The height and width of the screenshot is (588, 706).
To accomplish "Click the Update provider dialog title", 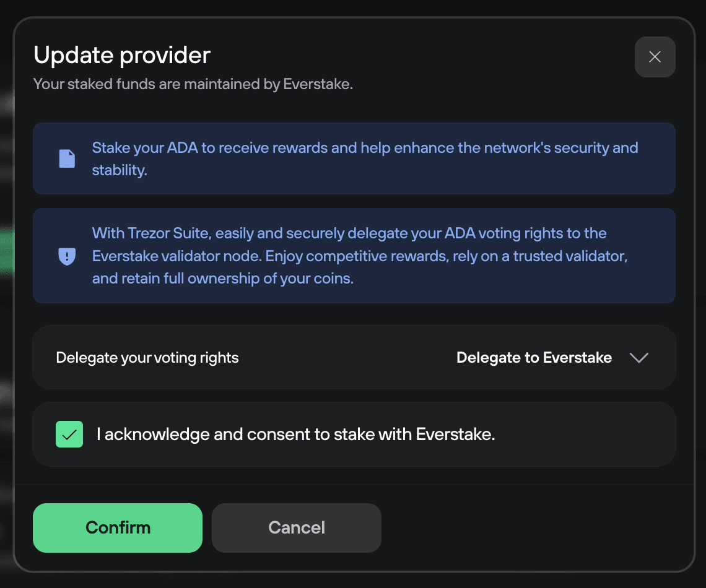I will point(121,54).
